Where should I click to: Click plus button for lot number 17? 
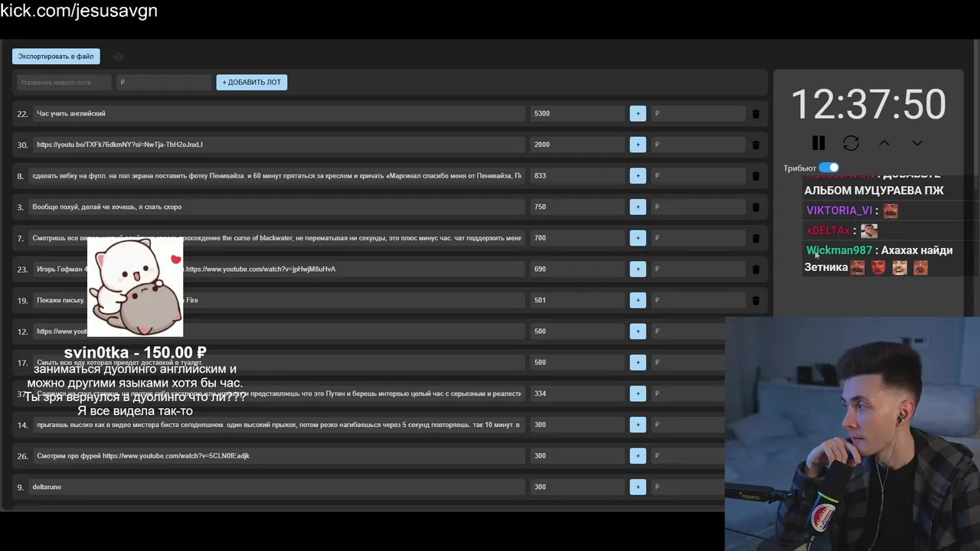638,362
